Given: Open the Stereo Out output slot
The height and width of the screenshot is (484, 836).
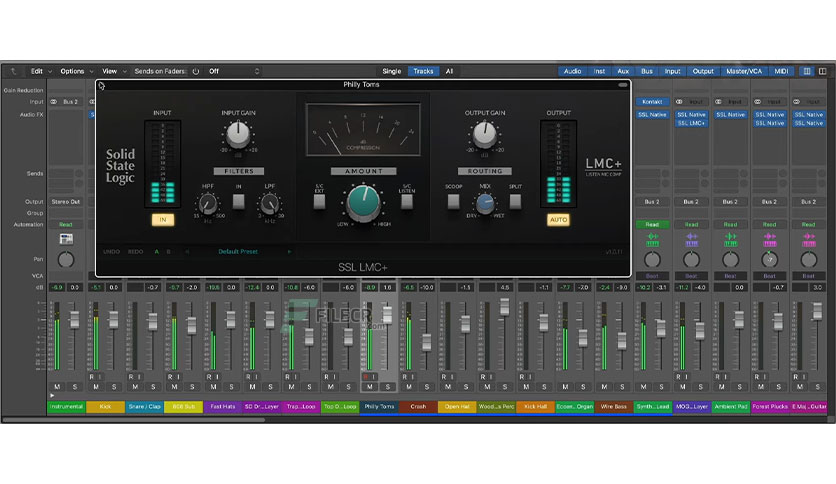Looking at the screenshot, I should [66, 202].
